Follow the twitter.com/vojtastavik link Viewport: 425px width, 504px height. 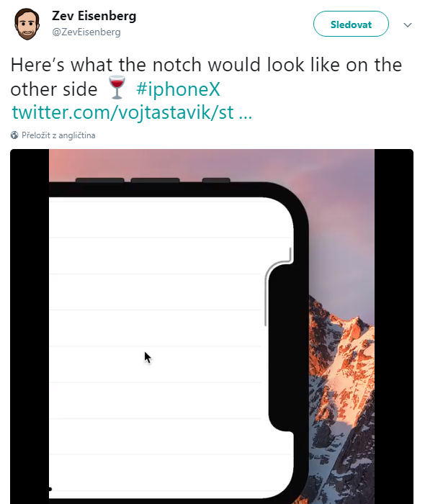point(132,112)
